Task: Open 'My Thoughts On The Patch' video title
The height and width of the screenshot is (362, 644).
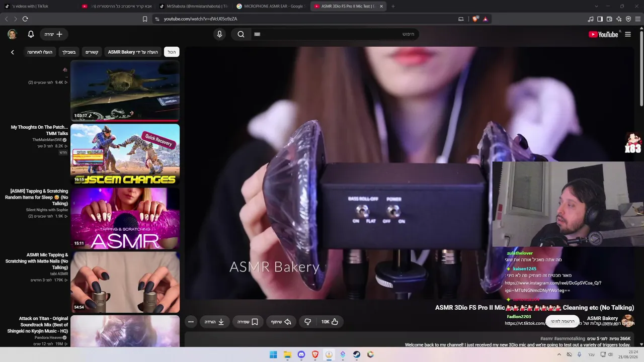Action: coord(39,130)
